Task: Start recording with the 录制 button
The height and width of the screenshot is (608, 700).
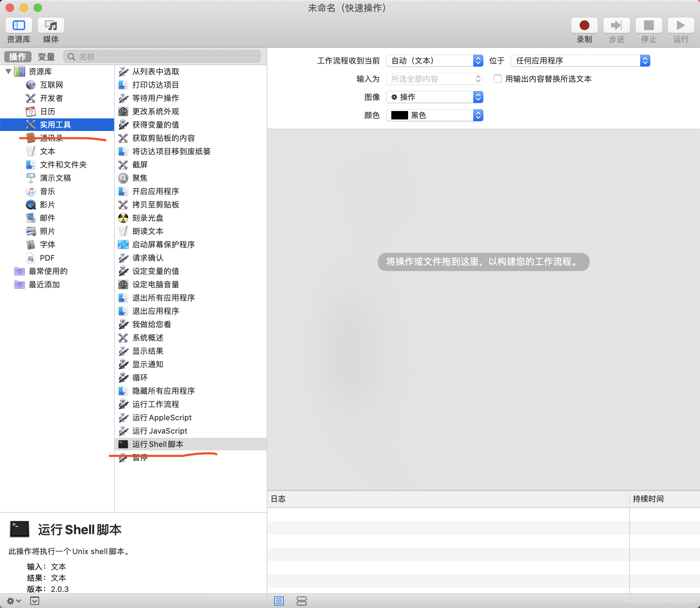Action: (584, 26)
